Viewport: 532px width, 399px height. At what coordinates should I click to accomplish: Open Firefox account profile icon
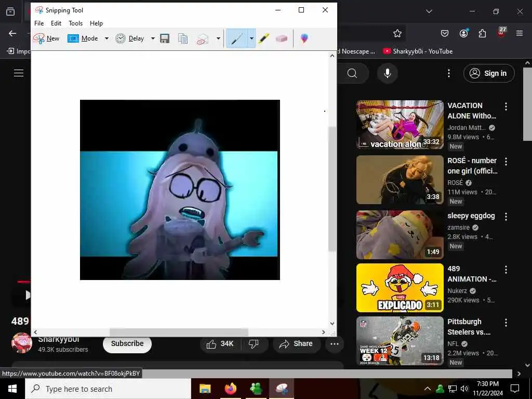[x=464, y=33]
